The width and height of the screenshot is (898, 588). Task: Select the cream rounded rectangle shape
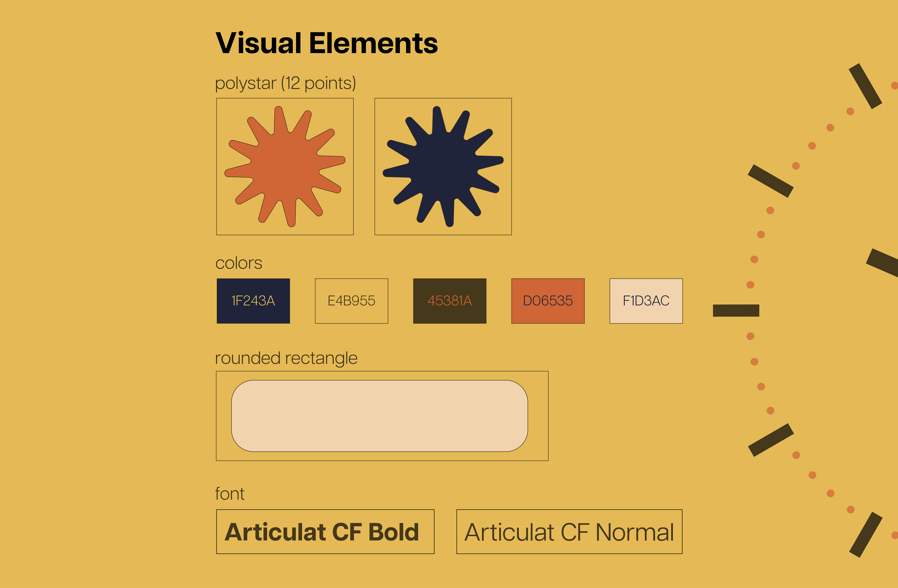[379, 416]
